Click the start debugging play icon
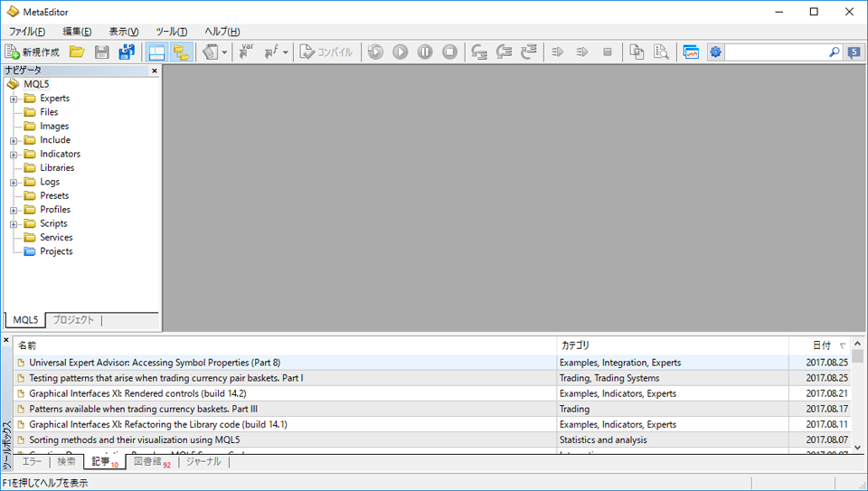The width and height of the screenshot is (868, 491). (x=401, y=52)
